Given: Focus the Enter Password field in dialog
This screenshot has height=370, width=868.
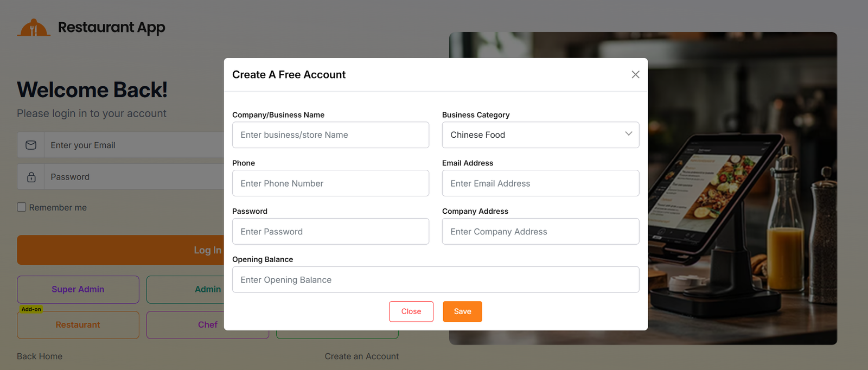Looking at the screenshot, I should (x=330, y=232).
